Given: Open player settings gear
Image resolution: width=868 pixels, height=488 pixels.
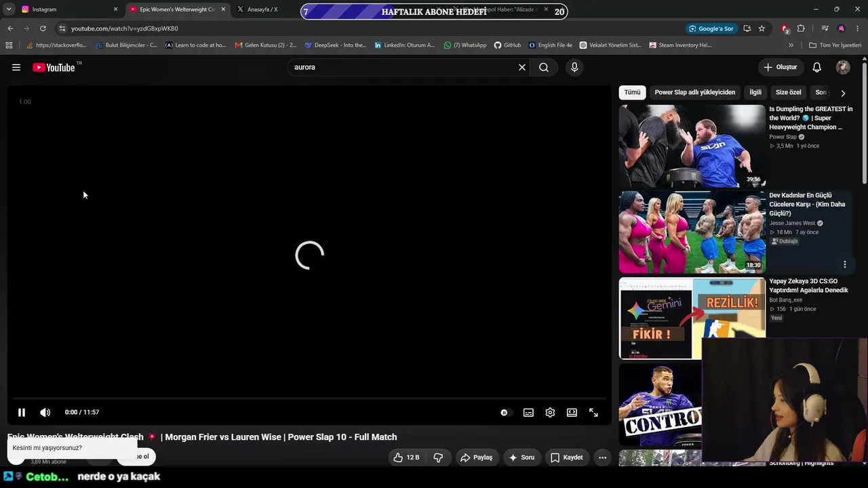Looking at the screenshot, I should click(x=550, y=412).
